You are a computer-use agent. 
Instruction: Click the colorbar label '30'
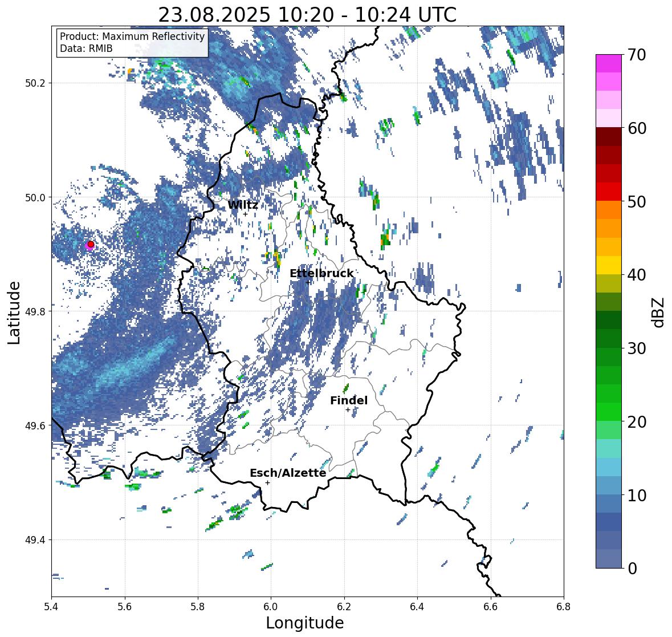(637, 348)
